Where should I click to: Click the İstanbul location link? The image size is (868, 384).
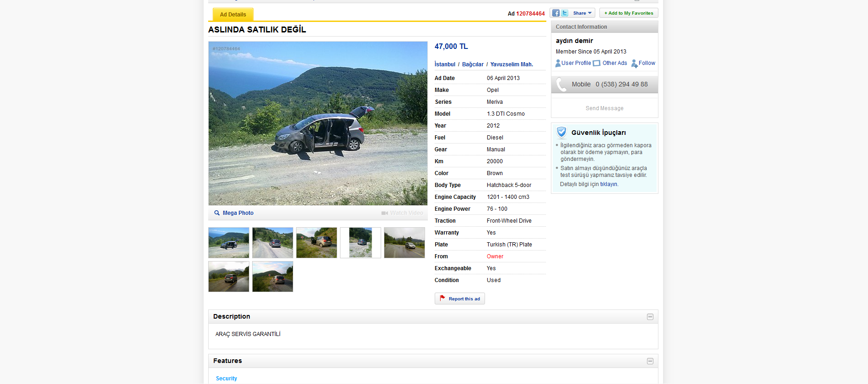coord(445,64)
